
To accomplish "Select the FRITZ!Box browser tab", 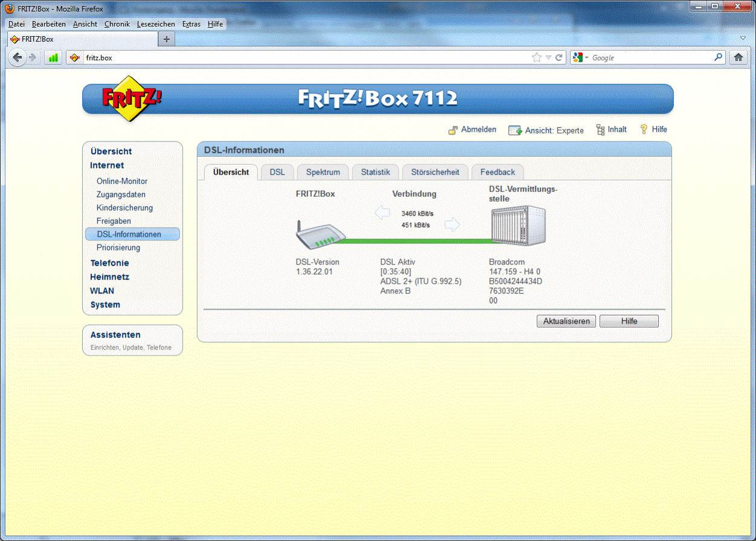I will [x=82, y=39].
